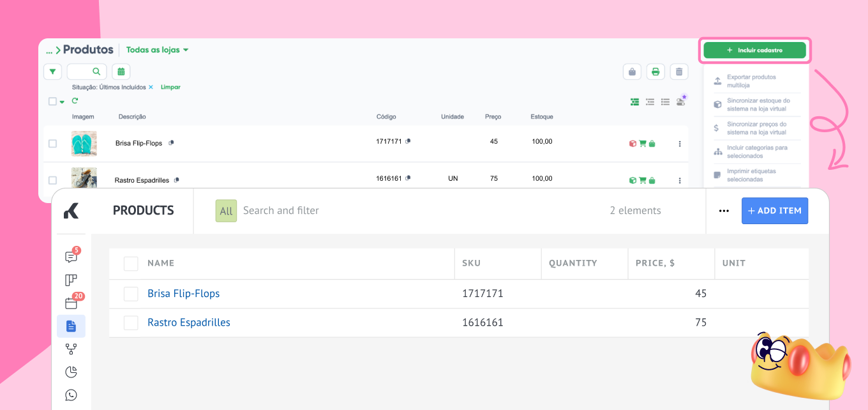
Task: Open the kebab menu for Brisa Flip-Flops row
Action: tap(680, 144)
